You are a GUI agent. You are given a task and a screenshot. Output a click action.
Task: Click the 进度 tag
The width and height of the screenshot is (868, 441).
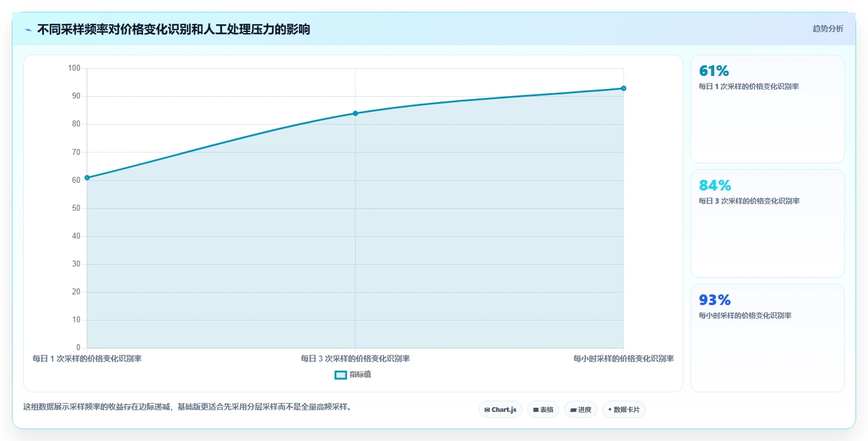581,410
